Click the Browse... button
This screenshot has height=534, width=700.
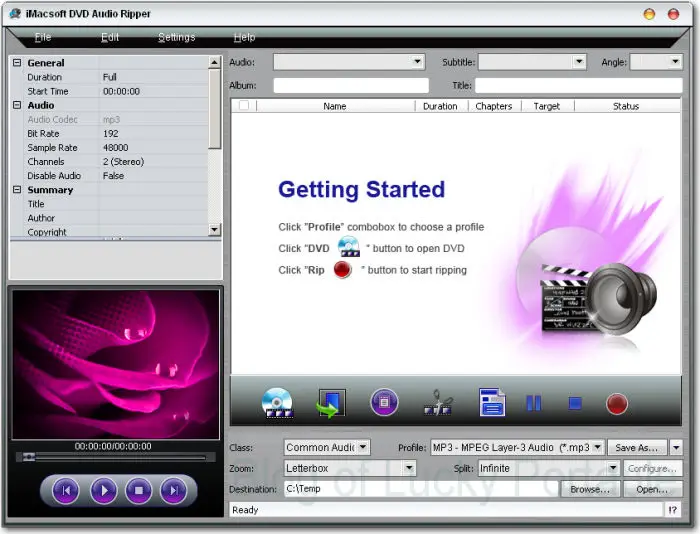coord(590,489)
